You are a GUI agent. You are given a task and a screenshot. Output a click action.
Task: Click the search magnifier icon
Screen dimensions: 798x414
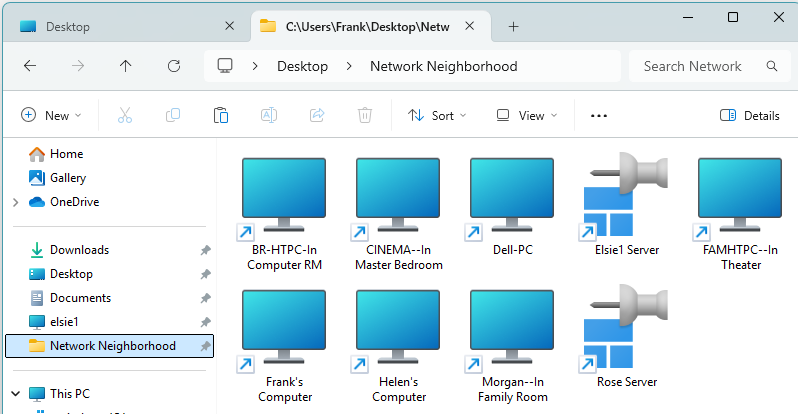(772, 66)
